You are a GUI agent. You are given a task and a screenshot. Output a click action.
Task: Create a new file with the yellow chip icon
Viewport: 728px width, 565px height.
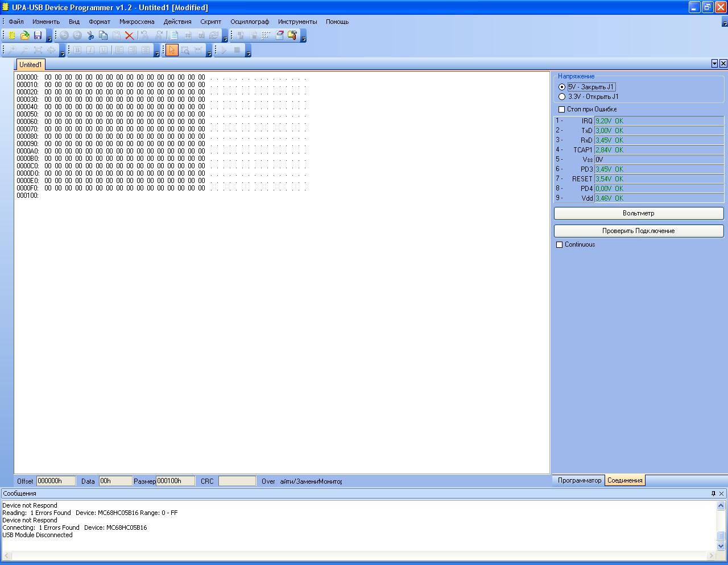click(x=12, y=35)
